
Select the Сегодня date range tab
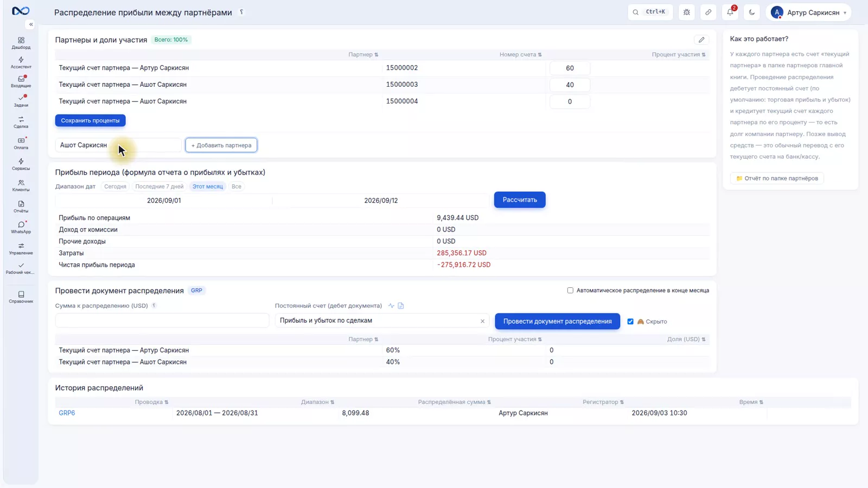click(115, 187)
